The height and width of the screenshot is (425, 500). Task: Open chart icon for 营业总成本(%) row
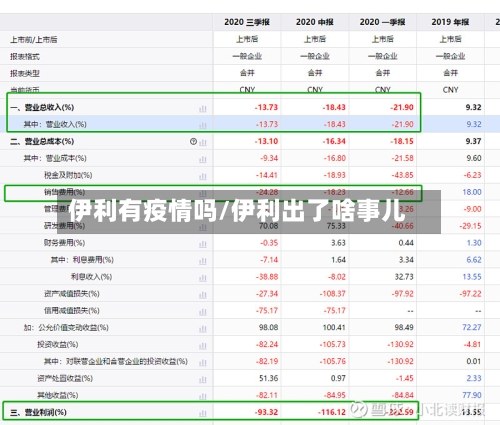pyautogui.click(x=203, y=143)
